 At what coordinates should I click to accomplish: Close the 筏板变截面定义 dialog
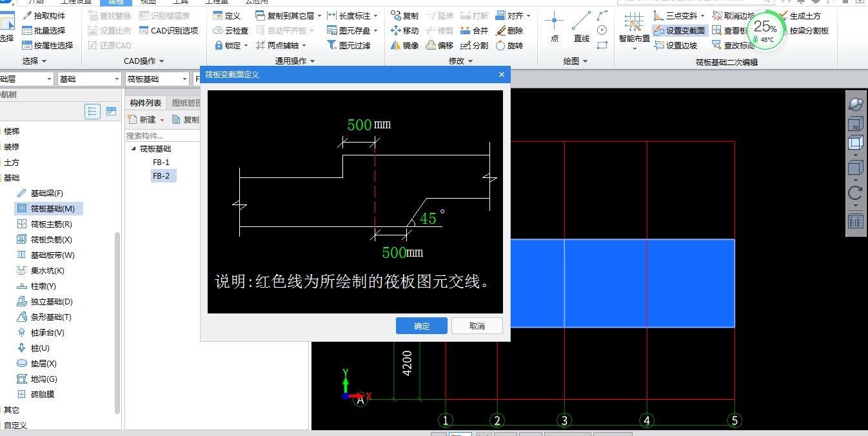(502, 75)
